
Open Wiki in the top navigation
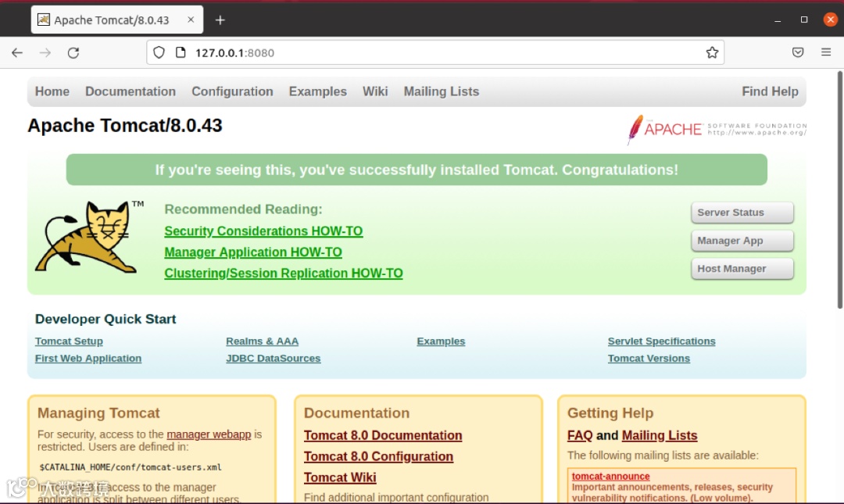pyautogui.click(x=375, y=91)
